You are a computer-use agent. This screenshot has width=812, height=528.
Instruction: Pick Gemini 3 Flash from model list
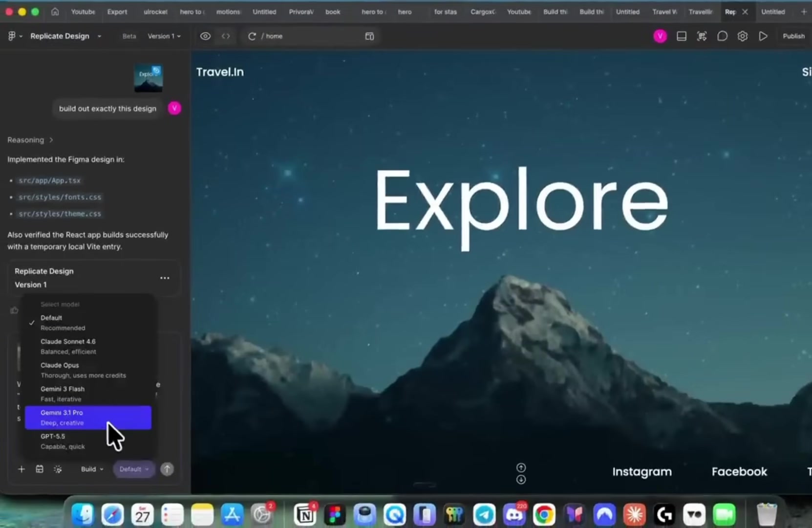[x=88, y=394]
